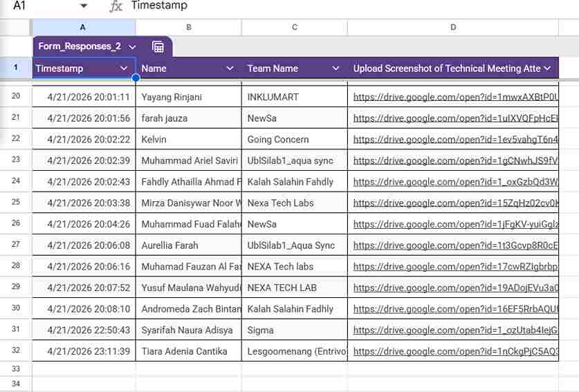Open the table calculator icon beside Form_Responses_2

click(x=158, y=47)
